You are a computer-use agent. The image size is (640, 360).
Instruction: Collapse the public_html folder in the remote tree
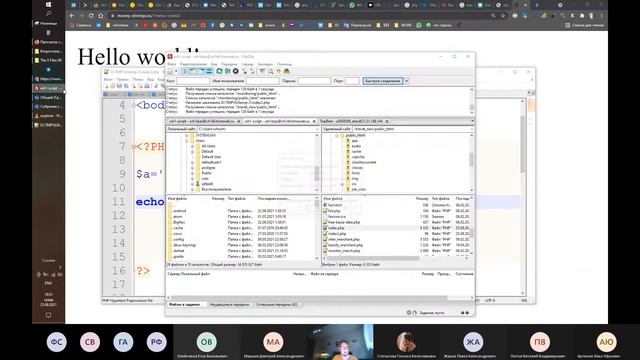(x=337, y=135)
